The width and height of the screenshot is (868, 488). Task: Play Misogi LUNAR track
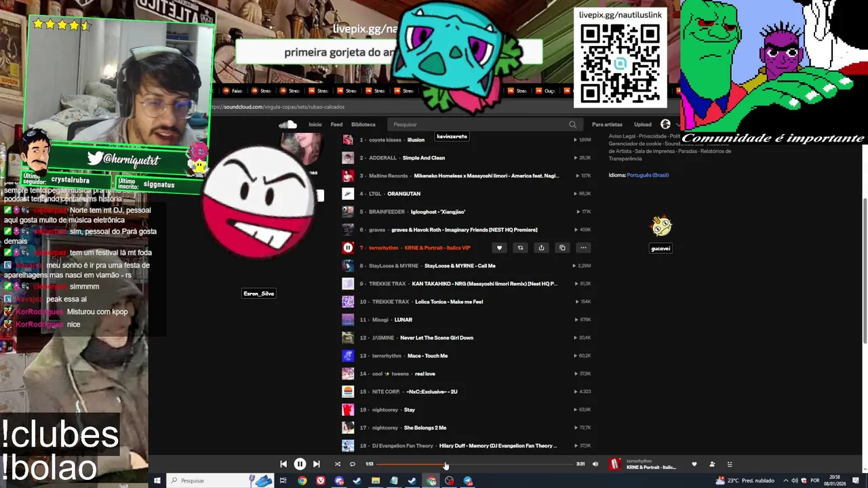point(466,319)
